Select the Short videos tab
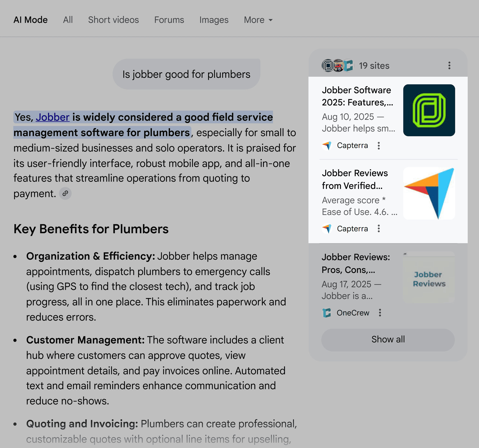 coord(113,20)
